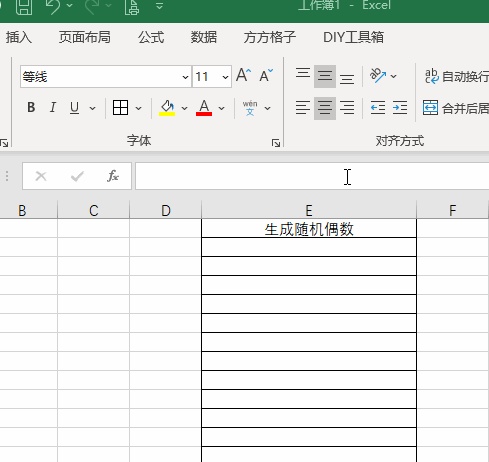Apply the yellow fill color bucket
489x462 pixels.
pyautogui.click(x=167, y=108)
